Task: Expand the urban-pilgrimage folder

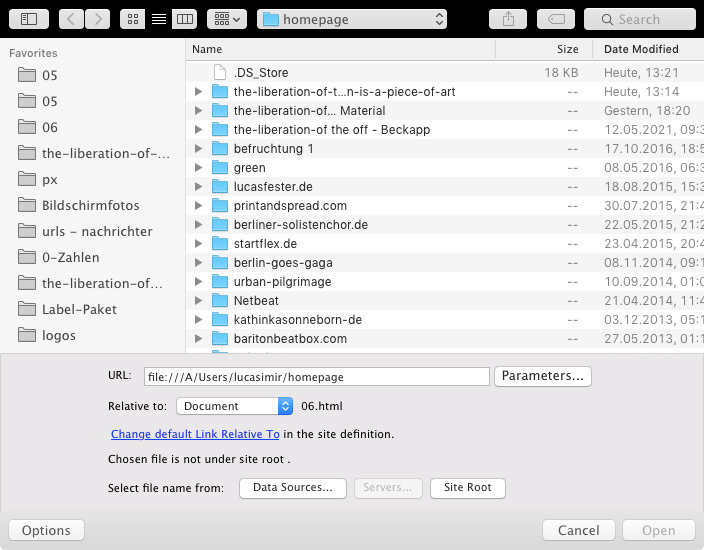Action: 198,282
